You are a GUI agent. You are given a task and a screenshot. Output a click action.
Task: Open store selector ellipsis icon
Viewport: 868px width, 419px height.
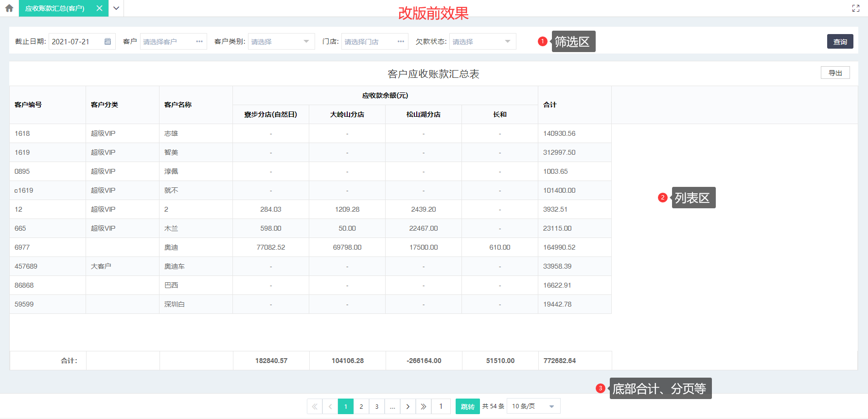401,42
